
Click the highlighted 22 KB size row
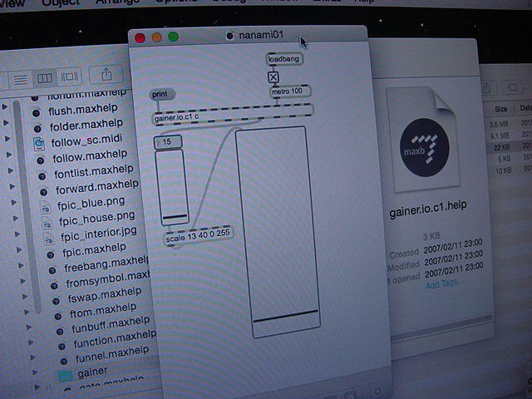pos(502,147)
